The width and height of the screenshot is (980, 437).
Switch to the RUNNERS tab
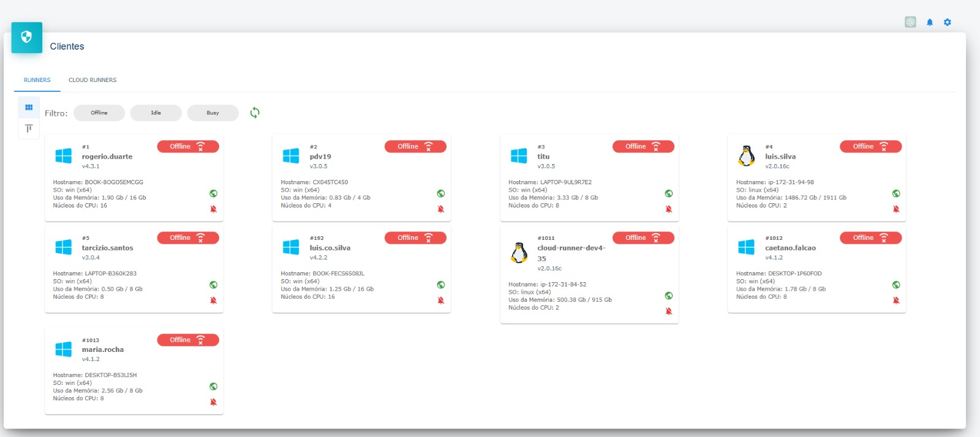tap(37, 80)
